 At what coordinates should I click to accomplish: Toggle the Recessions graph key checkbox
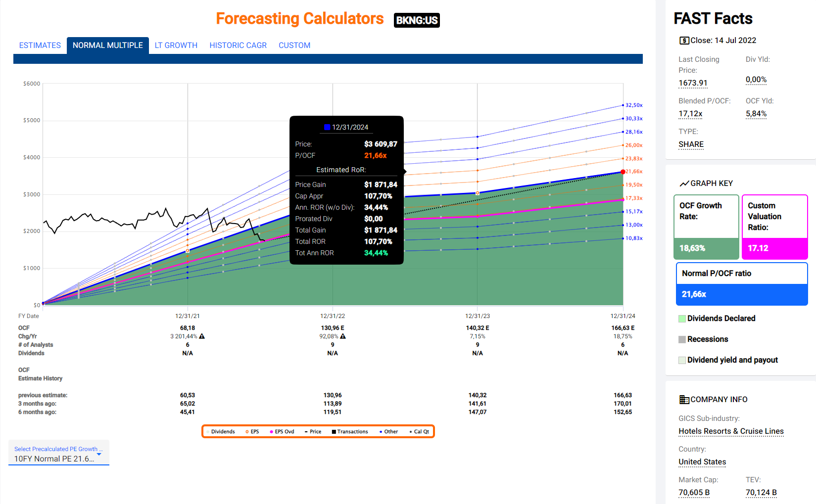point(682,339)
